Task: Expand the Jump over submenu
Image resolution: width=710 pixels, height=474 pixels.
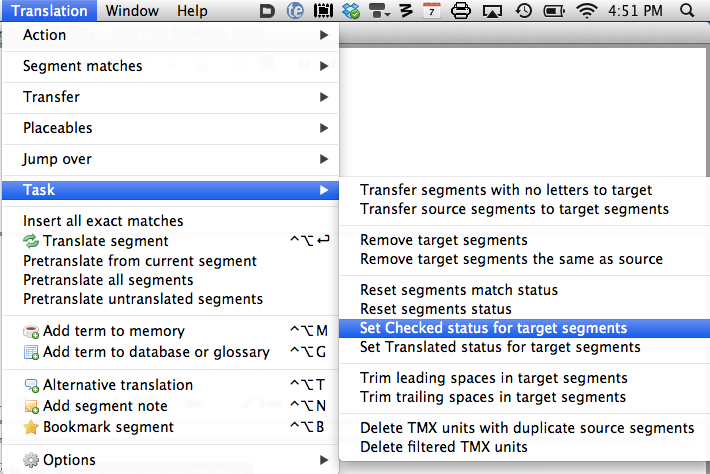Action: coord(170,159)
